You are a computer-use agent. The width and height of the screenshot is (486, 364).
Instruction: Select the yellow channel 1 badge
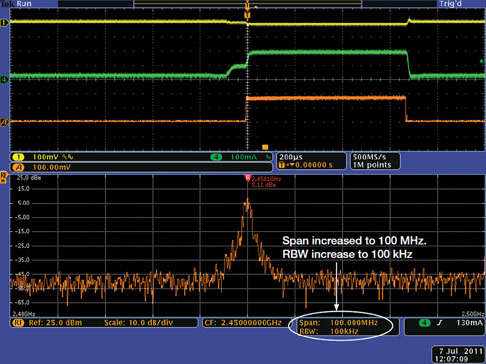(x=18, y=157)
